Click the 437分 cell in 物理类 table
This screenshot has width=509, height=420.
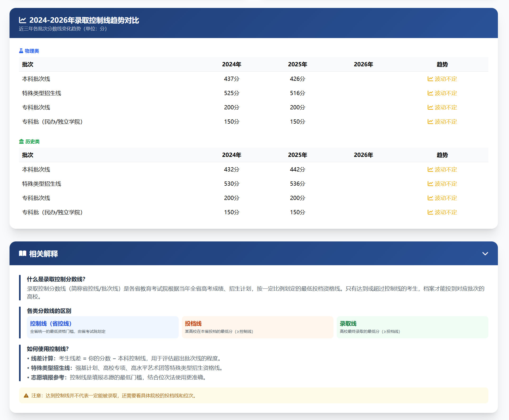(x=232, y=79)
